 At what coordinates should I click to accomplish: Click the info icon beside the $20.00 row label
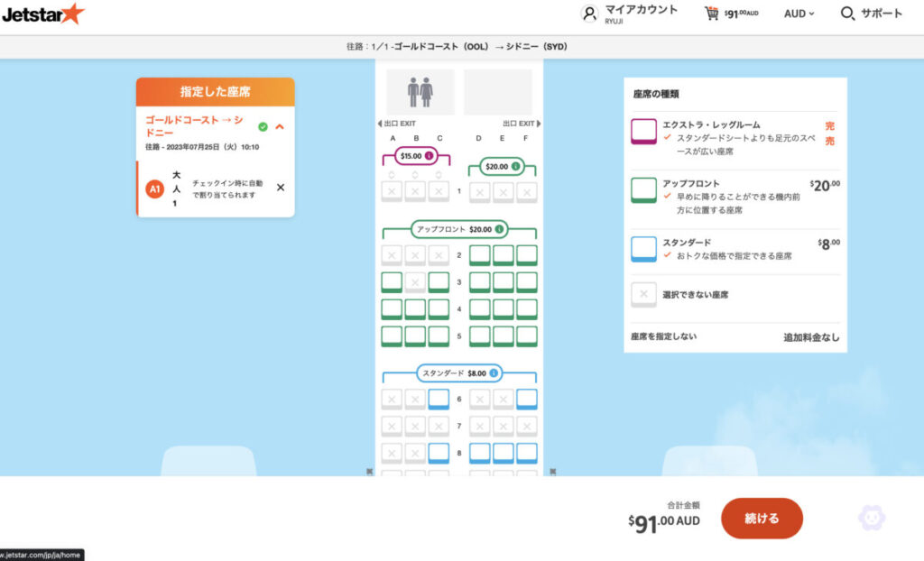click(x=515, y=166)
